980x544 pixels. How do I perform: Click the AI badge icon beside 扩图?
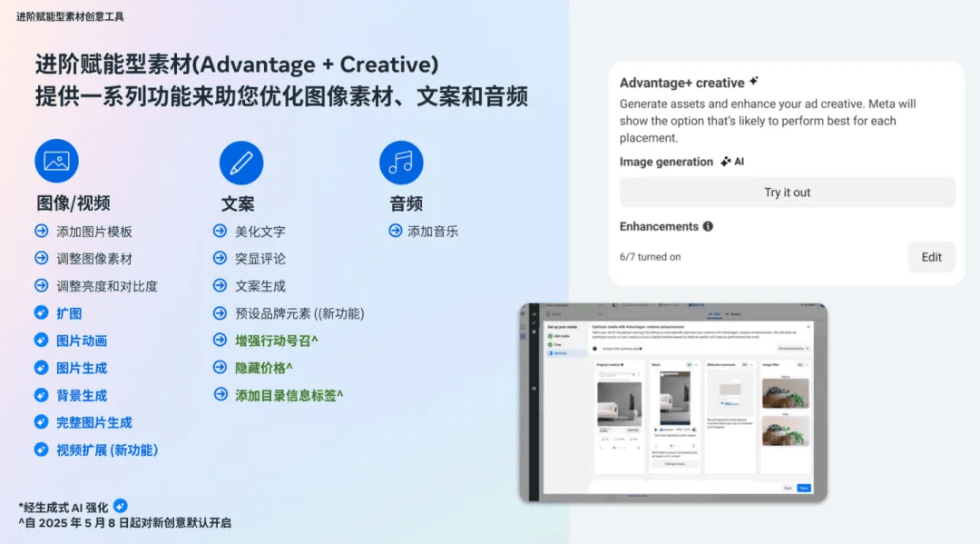point(41,312)
